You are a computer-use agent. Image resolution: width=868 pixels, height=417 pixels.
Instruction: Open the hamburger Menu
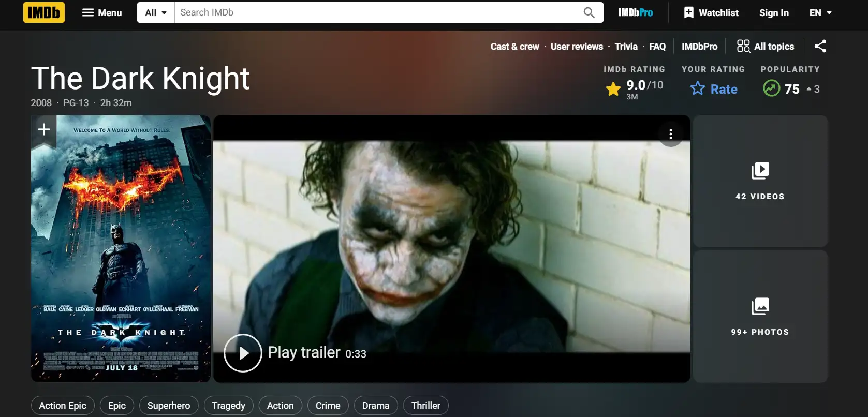click(102, 12)
